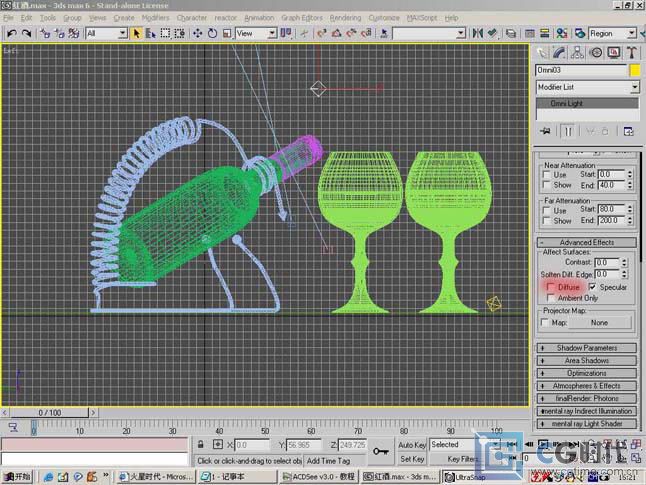Click the yellow object color swatch

(x=635, y=70)
